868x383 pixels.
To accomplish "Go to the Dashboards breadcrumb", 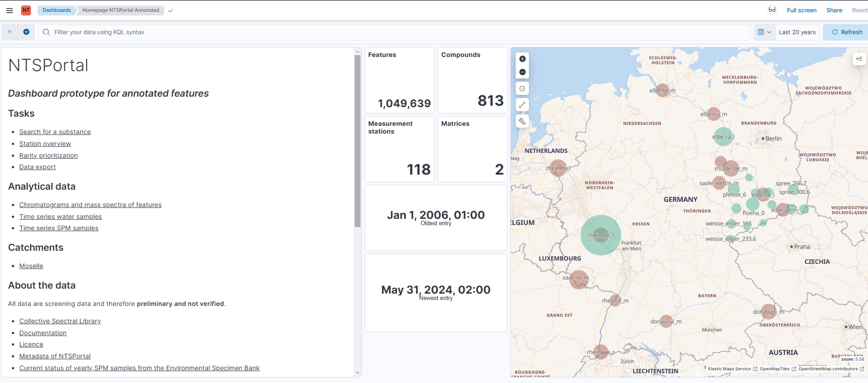I will coord(57,10).
